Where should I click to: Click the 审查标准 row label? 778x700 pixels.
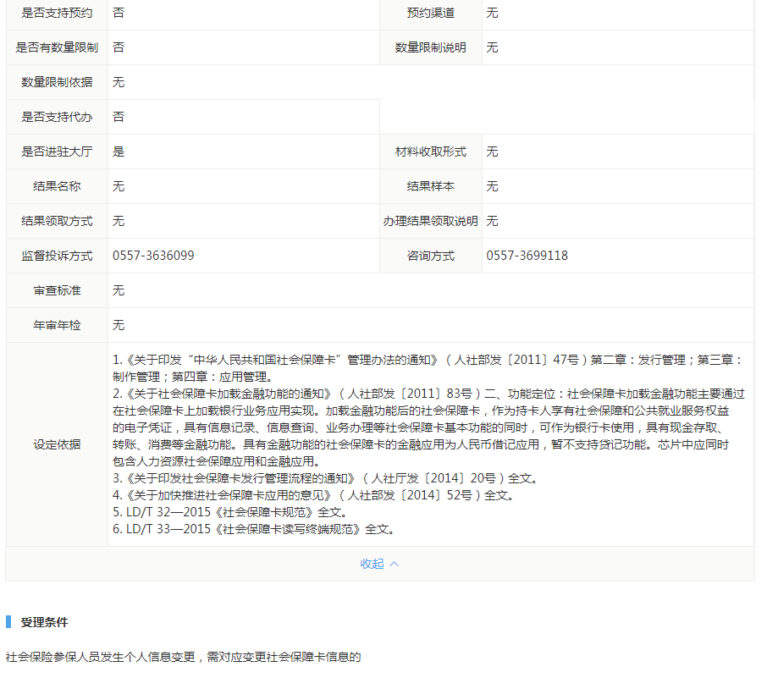click(57, 290)
